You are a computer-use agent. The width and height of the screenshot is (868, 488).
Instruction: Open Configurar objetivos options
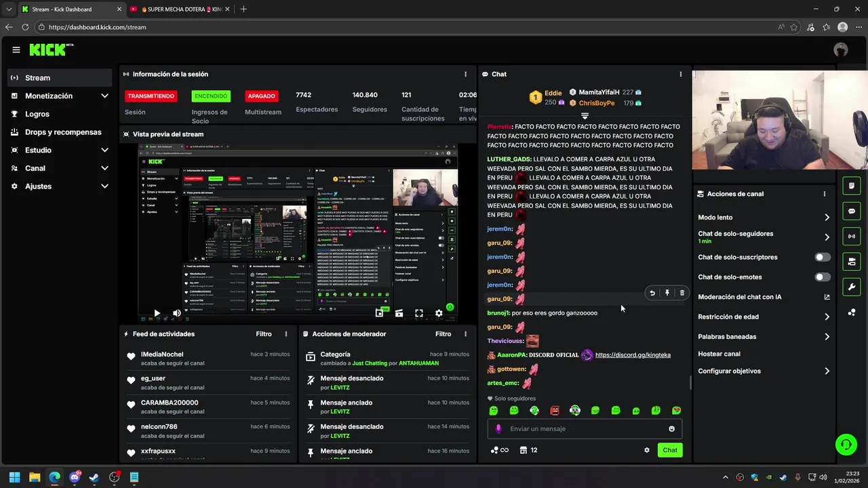click(827, 371)
